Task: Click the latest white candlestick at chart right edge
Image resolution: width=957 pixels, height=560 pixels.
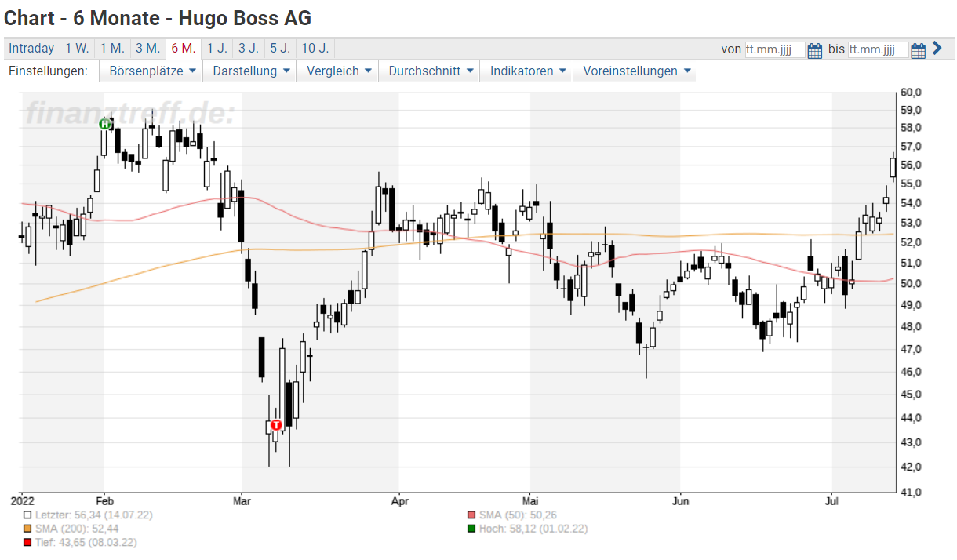Action: pos(893,166)
